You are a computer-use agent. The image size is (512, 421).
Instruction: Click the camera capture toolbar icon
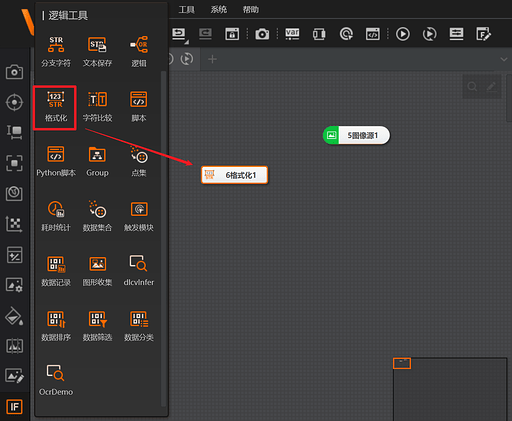262,34
